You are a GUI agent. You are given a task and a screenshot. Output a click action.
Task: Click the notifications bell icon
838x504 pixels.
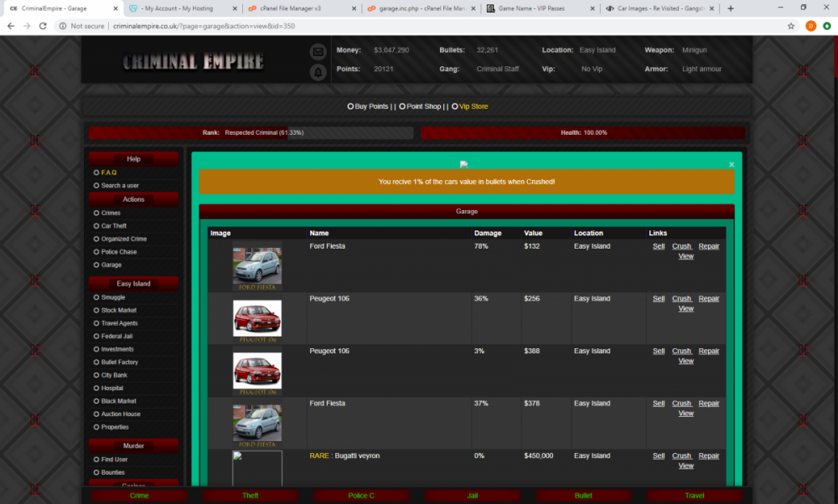point(318,73)
